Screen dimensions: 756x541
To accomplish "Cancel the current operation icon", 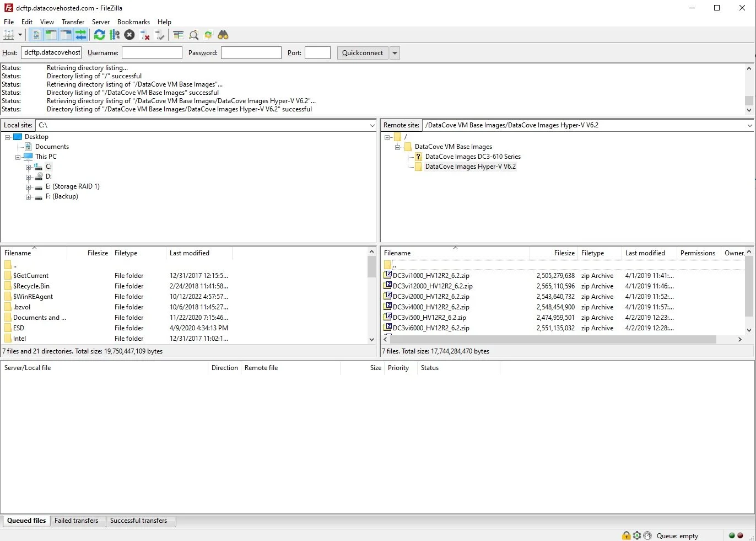I will pyautogui.click(x=129, y=35).
